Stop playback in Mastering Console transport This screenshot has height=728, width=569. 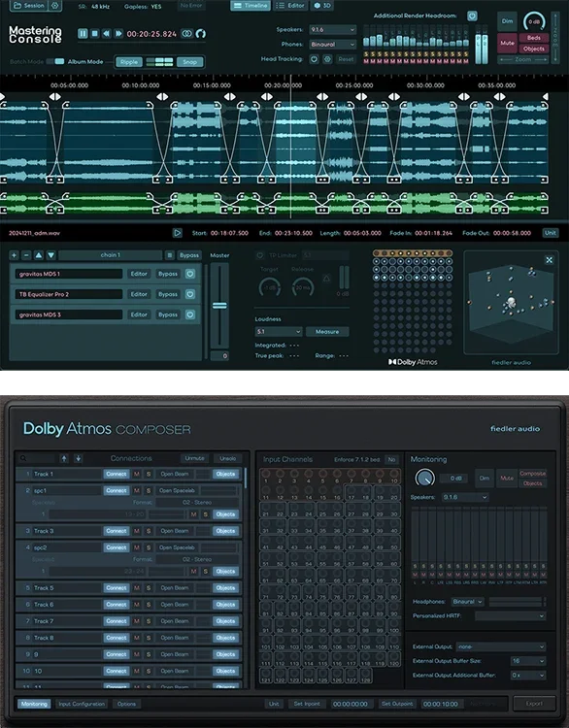coord(95,33)
